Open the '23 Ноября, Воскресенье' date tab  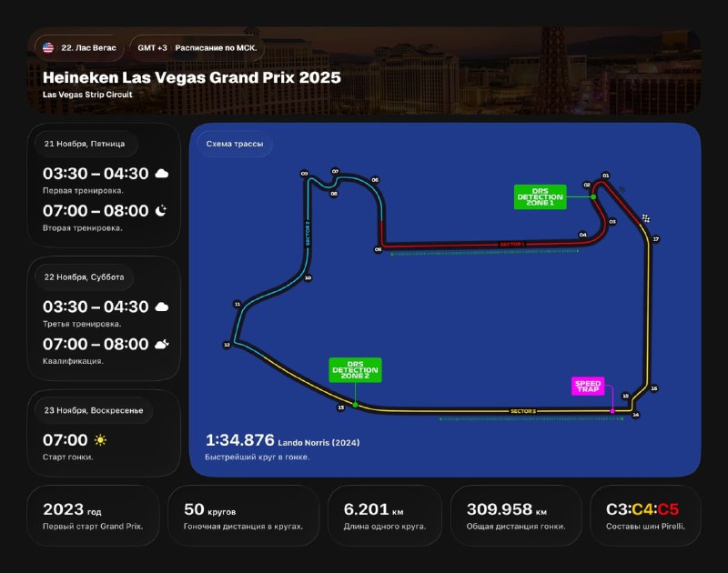click(93, 410)
